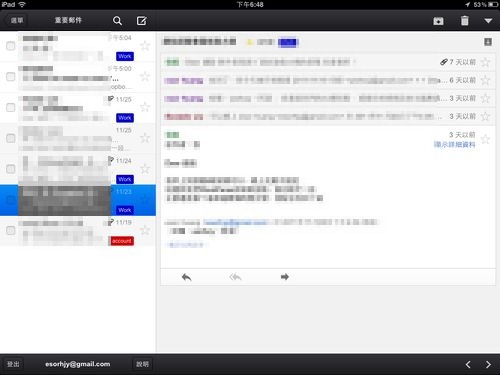The image size is (500, 375).
Task: Open quoted text link at message bottom
Action: coord(186,245)
